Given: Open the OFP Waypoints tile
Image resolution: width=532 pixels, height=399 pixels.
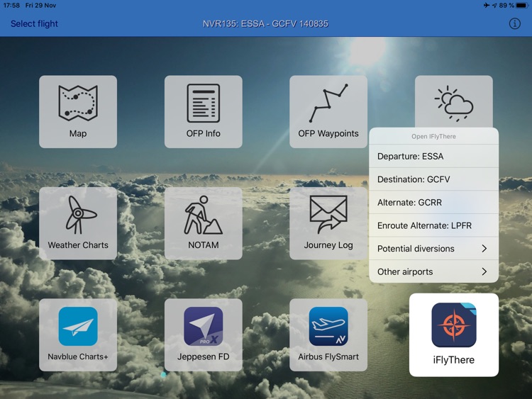Looking at the screenshot, I should [x=328, y=111].
